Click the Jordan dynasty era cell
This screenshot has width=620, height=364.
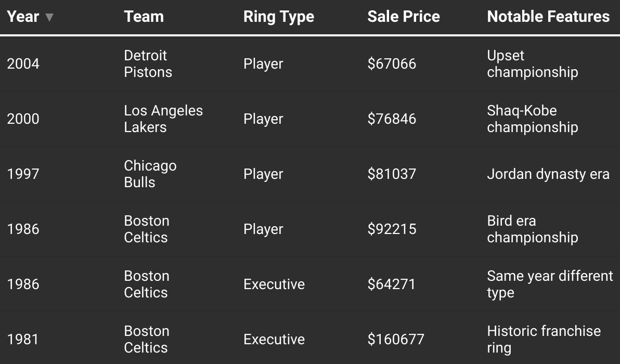pos(548,174)
